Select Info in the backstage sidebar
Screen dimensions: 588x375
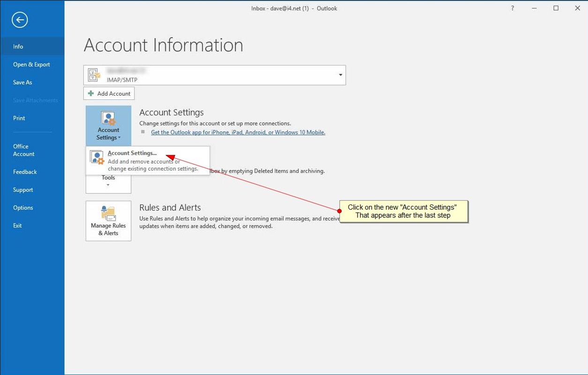pos(18,46)
